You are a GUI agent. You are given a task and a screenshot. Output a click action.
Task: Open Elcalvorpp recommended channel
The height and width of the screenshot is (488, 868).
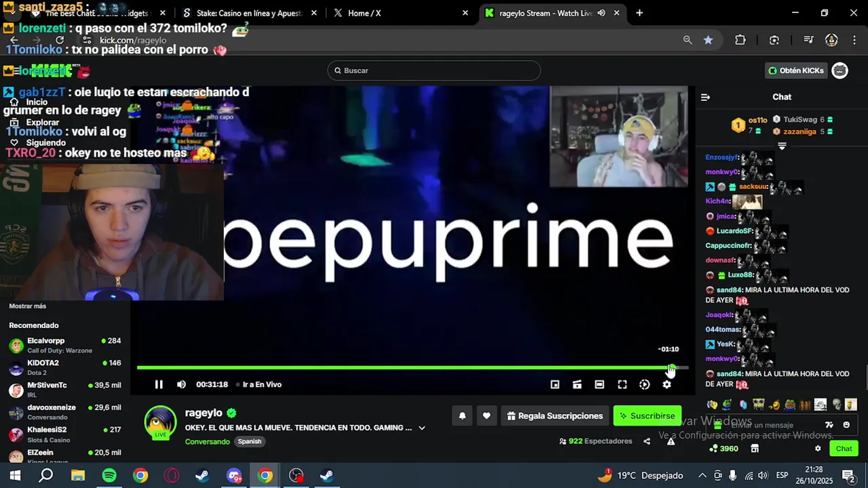[x=65, y=345]
